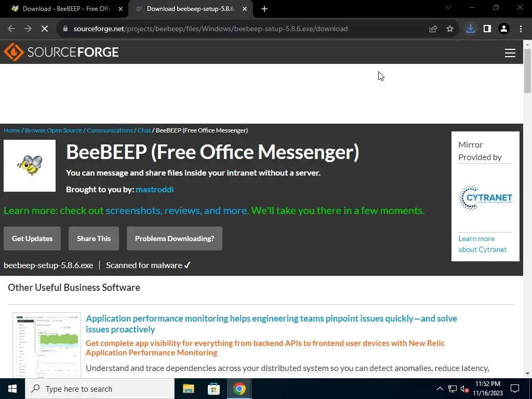532x399 pixels.
Task: Click the site lock icon in address bar
Action: click(65, 29)
